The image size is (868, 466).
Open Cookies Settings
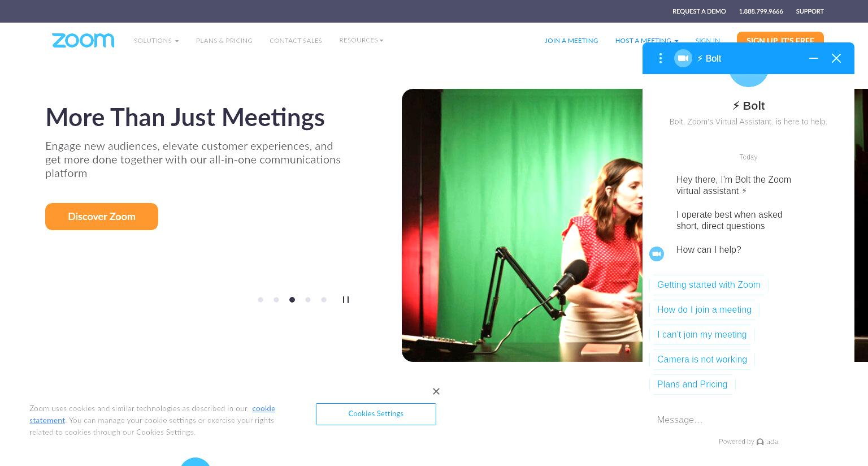click(x=376, y=414)
